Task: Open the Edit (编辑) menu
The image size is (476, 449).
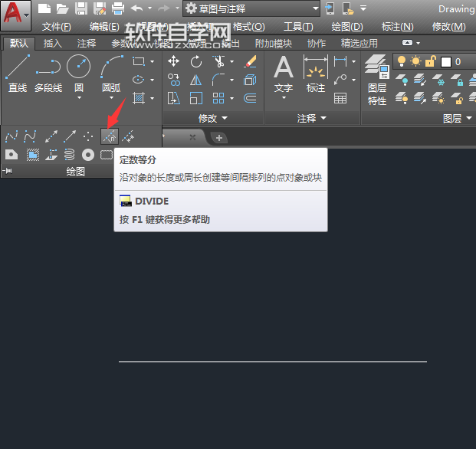Action: [x=104, y=27]
